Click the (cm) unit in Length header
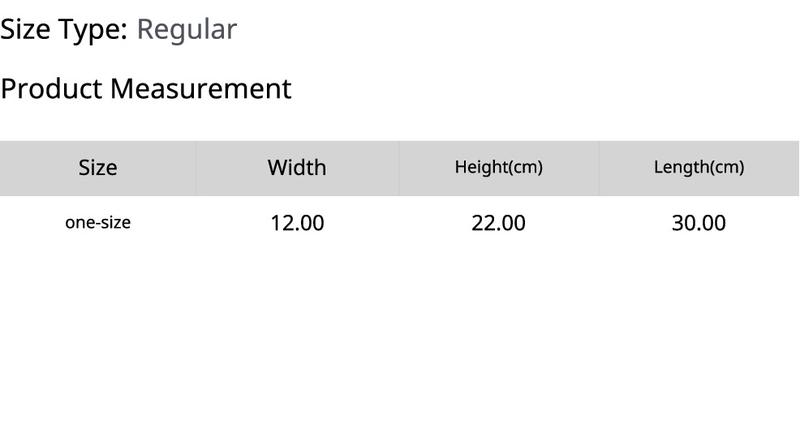This screenshot has height=445, width=800. click(728, 167)
